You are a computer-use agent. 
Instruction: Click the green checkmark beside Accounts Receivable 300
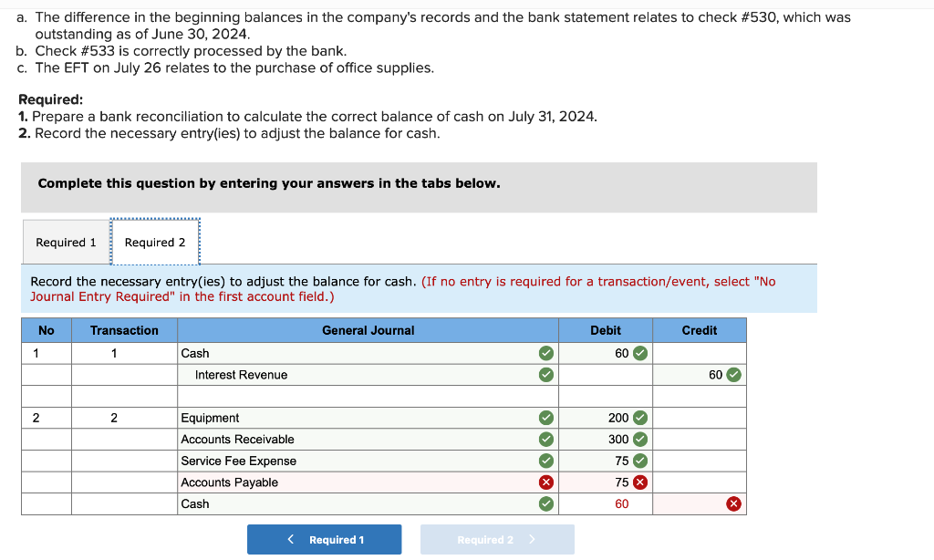pos(640,439)
